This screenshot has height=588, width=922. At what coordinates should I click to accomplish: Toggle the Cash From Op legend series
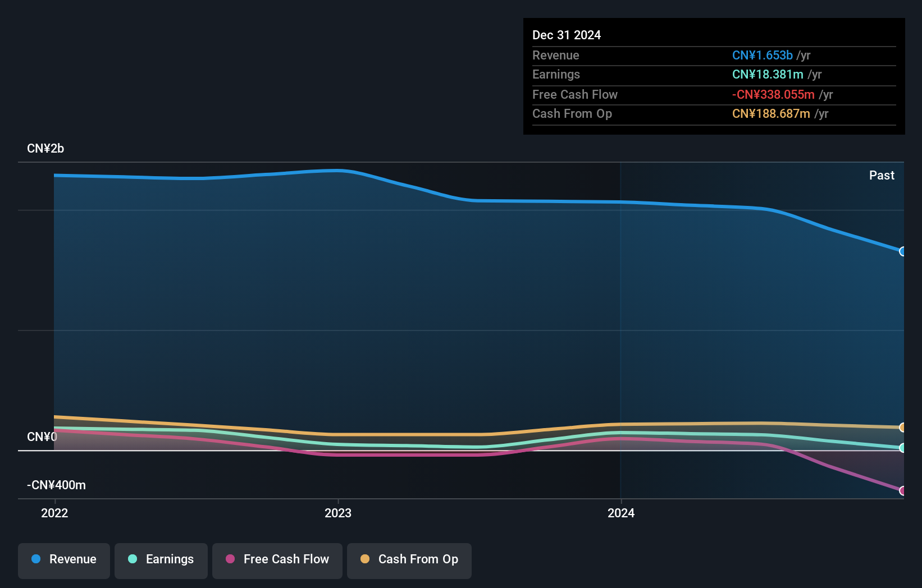(x=409, y=561)
